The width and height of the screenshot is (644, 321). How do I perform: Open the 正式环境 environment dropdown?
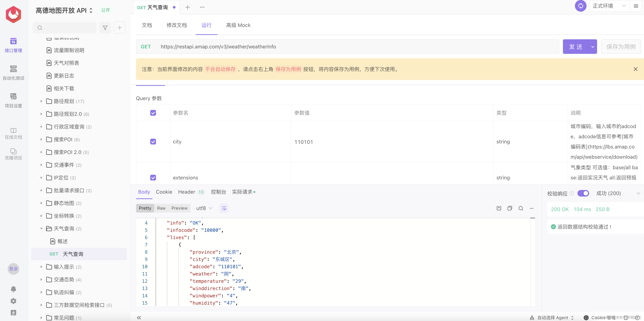609,6
